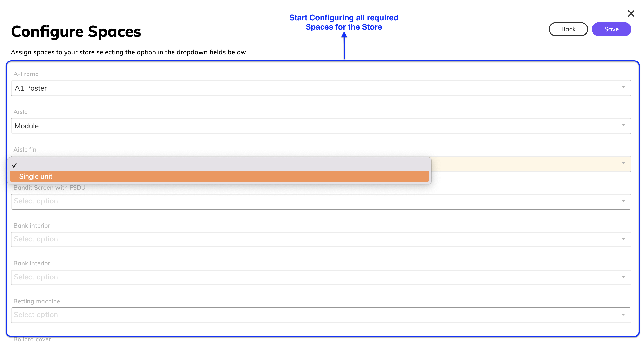This screenshot has width=644, height=344.
Task: Click arrow icon of A-Frame field
Action: (623, 87)
